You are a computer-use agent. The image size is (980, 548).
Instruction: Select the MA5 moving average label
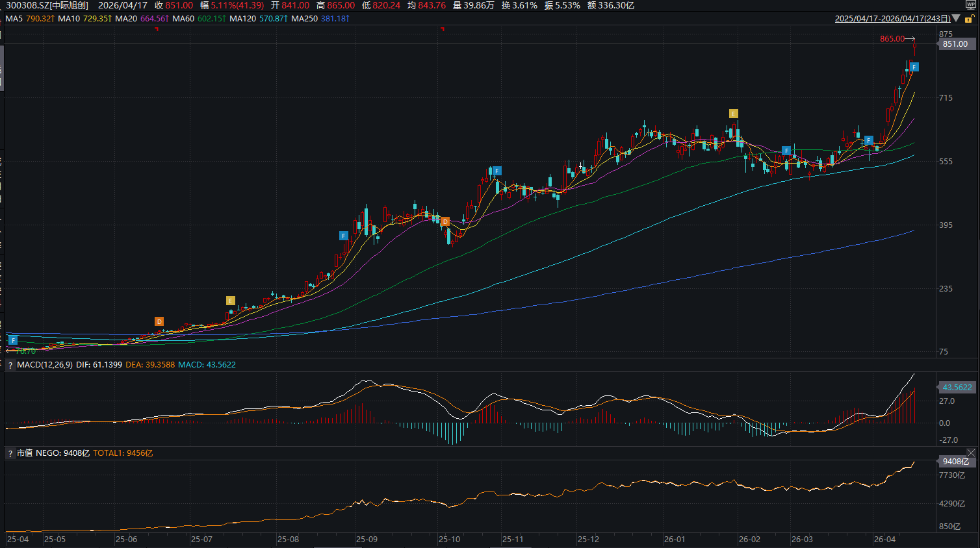(x=14, y=19)
